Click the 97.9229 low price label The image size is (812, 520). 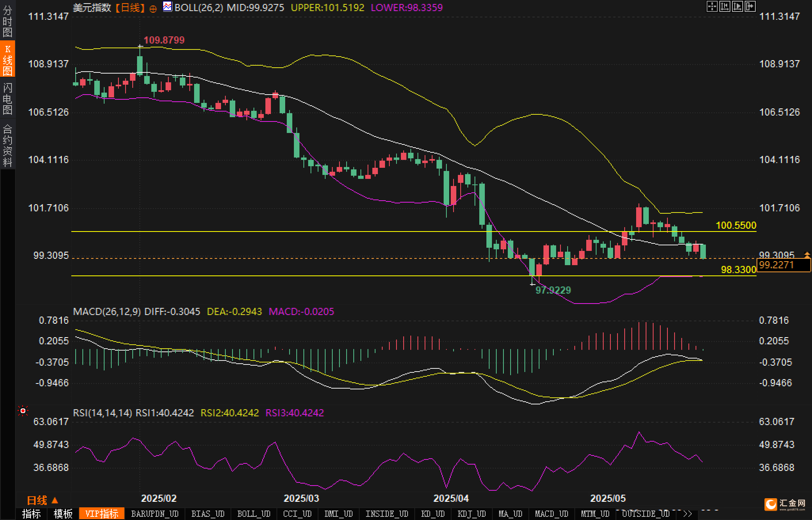(553, 290)
